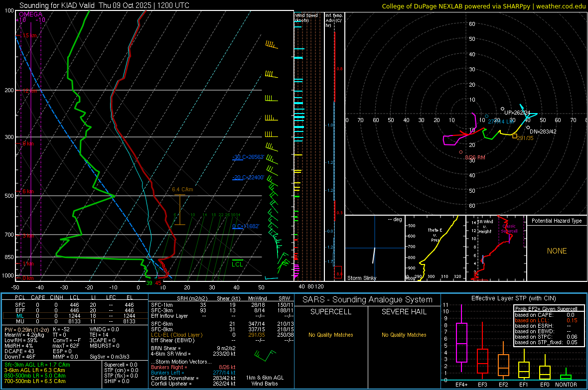Select the 277/14 LM storm motion label

(x=501, y=122)
